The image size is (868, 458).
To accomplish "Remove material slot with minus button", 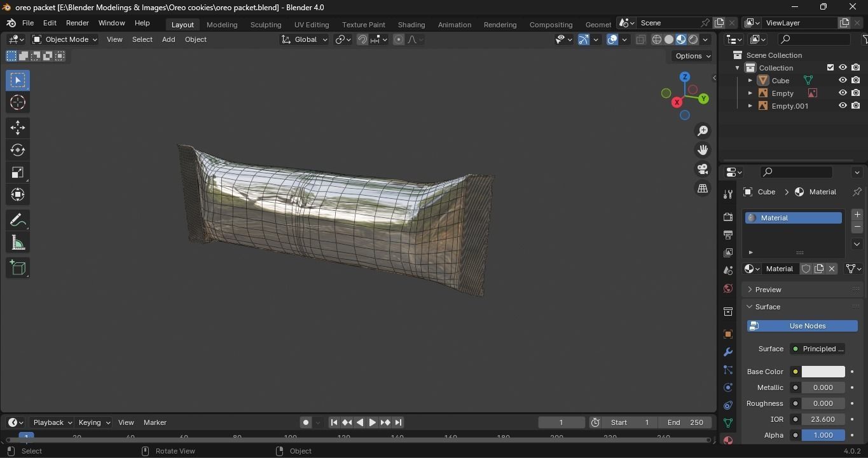I will click(x=857, y=227).
